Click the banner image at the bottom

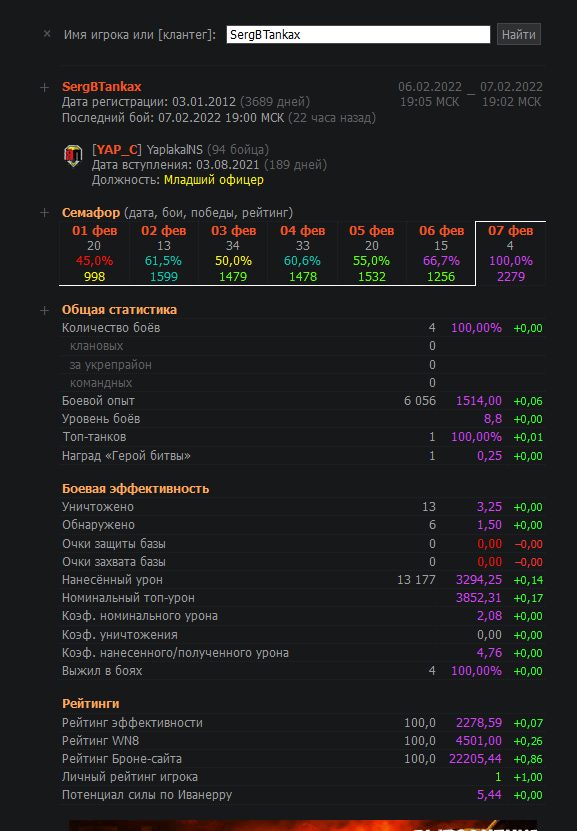303,826
